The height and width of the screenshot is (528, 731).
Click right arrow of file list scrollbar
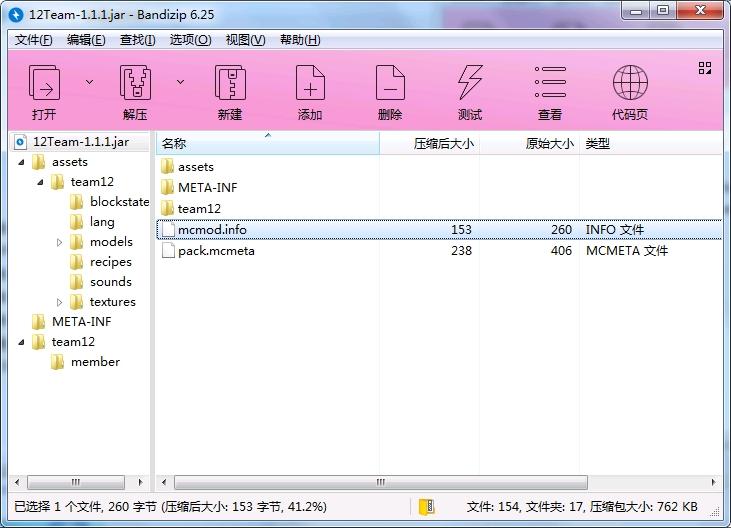(713, 482)
